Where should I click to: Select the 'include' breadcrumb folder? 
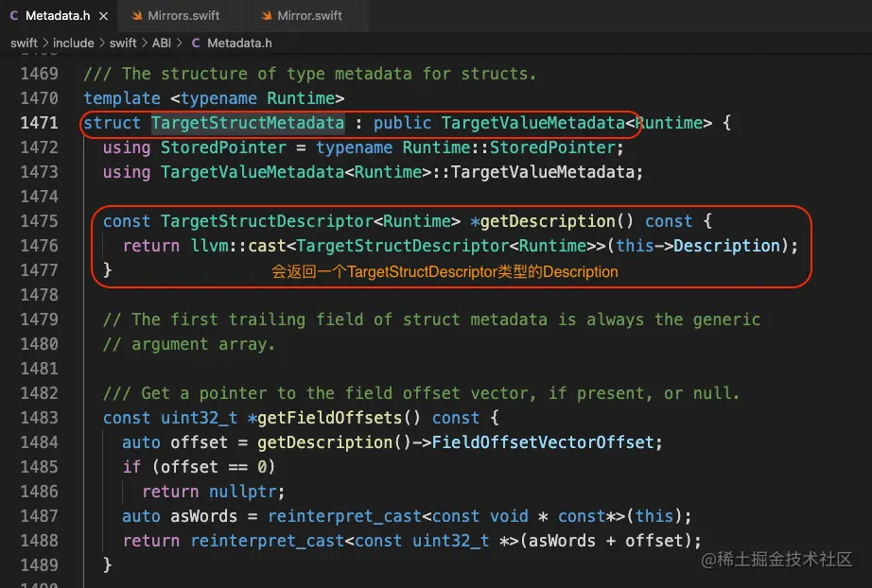(74, 43)
